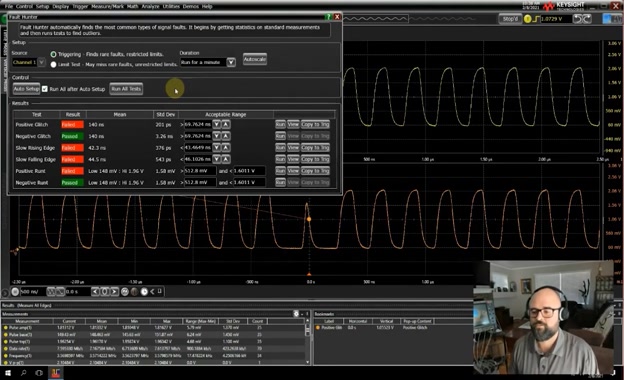Open the Trigger menu

pos(80,6)
